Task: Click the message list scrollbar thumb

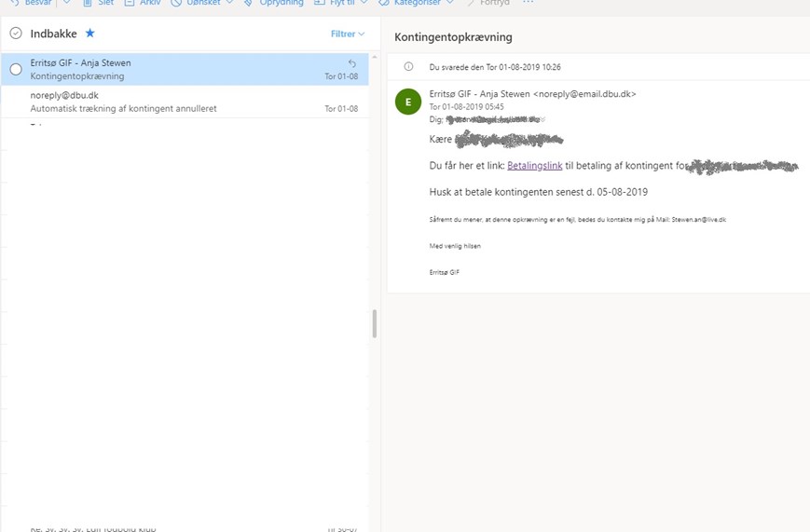Action: [375, 324]
